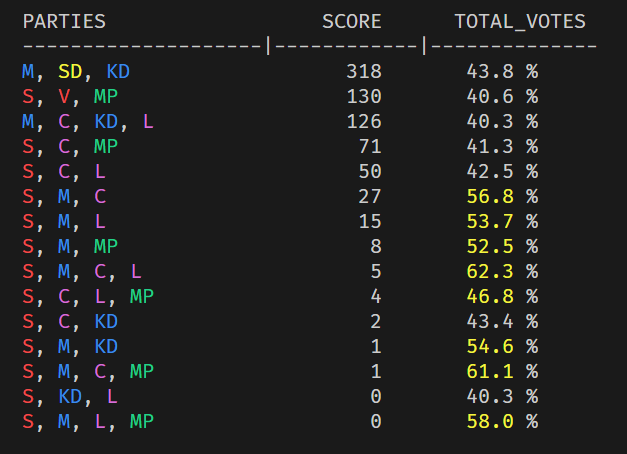The width and height of the screenshot is (627, 454).
Task: Click the highlighted 58.0 % value
Action: click(502, 422)
